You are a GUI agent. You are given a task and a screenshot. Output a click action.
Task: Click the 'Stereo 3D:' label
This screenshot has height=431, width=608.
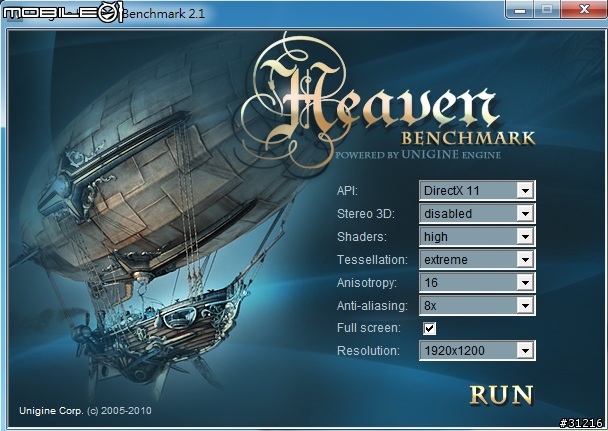pyautogui.click(x=366, y=214)
